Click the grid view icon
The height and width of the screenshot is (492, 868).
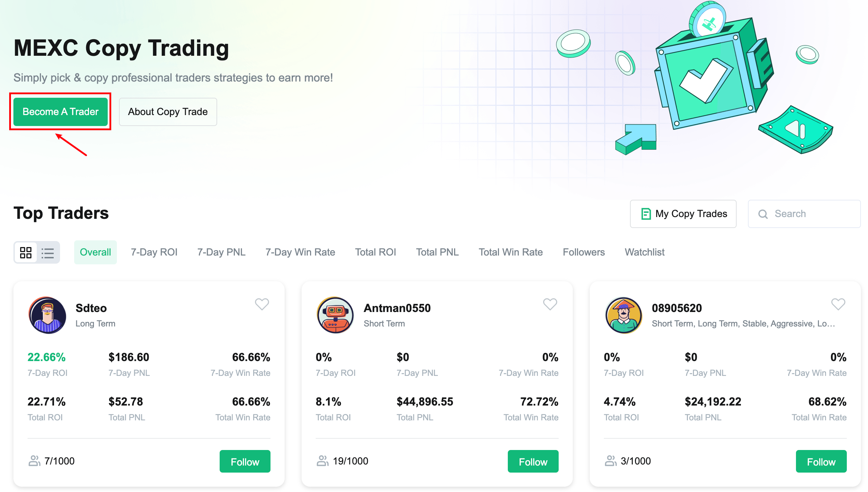pyautogui.click(x=26, y=251)
